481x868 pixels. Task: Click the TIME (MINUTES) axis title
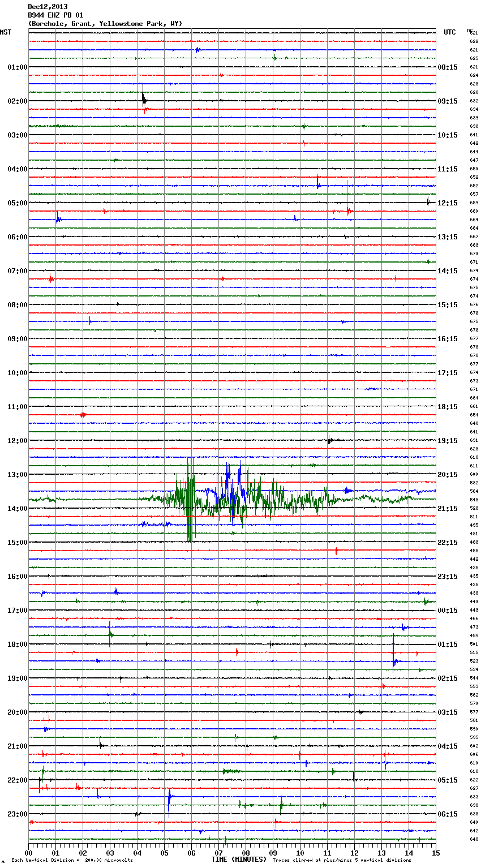click(239, 860)
